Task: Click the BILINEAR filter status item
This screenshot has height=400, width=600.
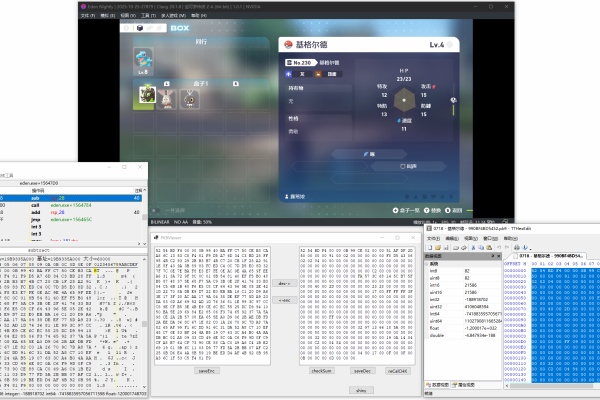Action: 158,220
